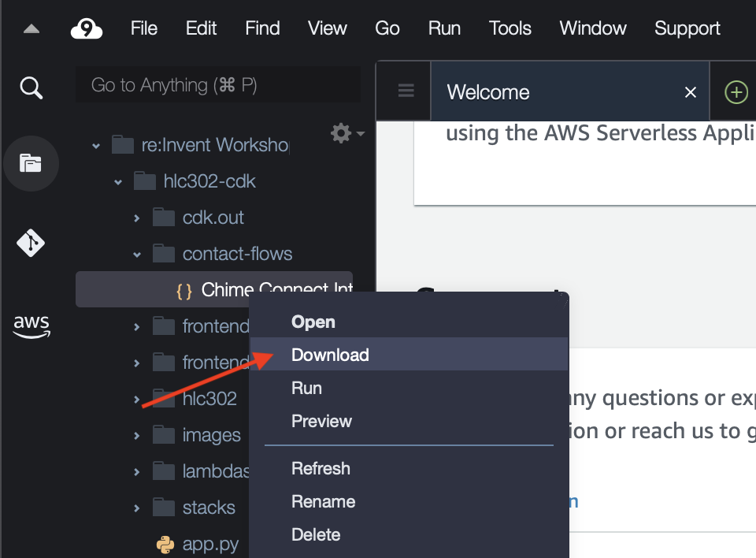756x558 pixels.
Task: Click the Cloud9 logo icon
Action: [87, 28]
